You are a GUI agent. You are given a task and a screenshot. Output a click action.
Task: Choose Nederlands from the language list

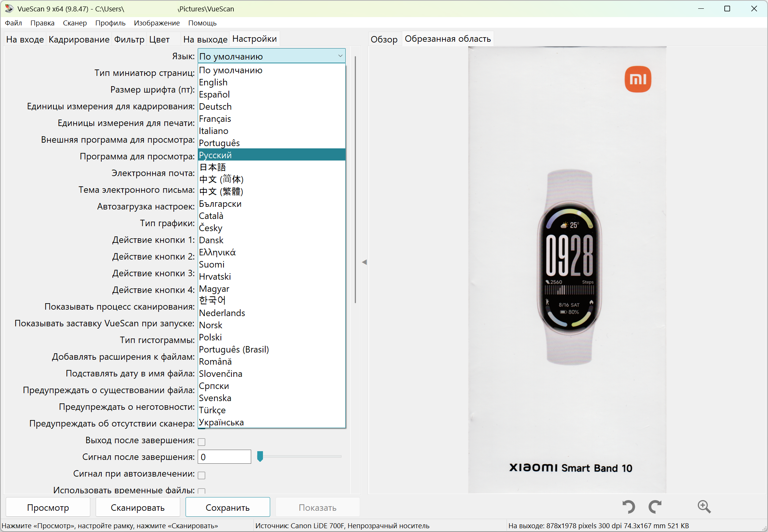[x=272, y=313]
